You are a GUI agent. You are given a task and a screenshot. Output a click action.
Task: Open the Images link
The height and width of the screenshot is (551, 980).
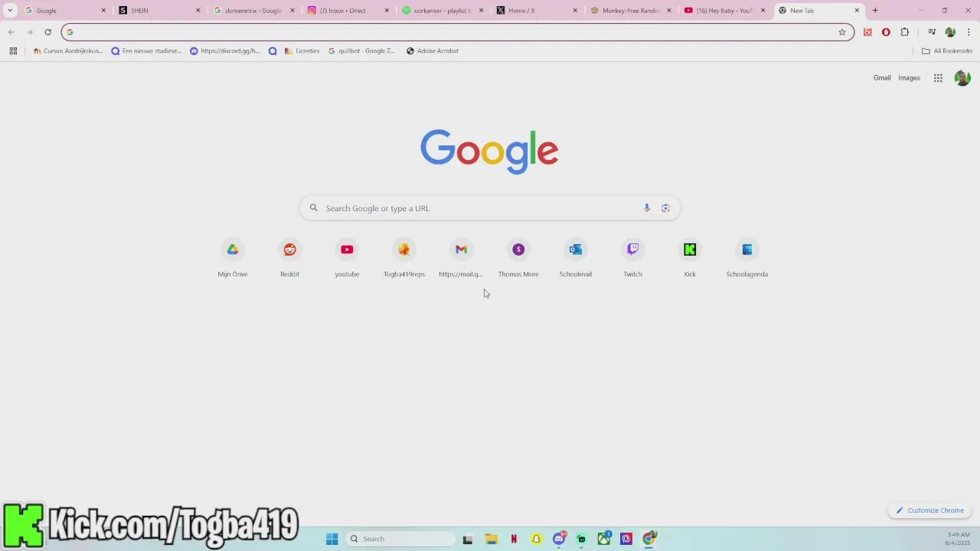click(x=909, y=78)
